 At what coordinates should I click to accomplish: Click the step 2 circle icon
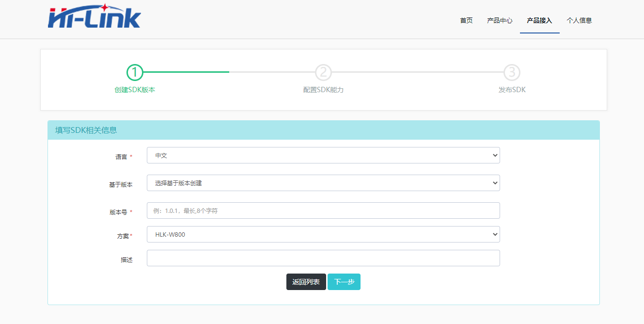pos(323,72)
